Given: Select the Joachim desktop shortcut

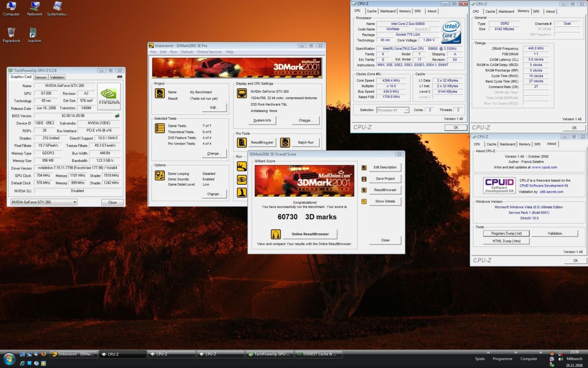Looking at the screenshot, I should tap(34, 35).
